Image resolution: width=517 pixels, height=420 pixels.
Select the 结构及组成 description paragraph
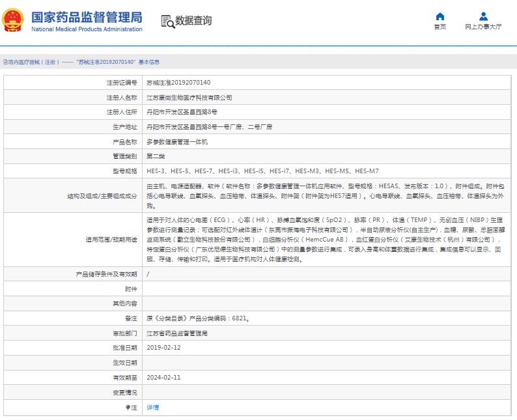coord(326,196)
